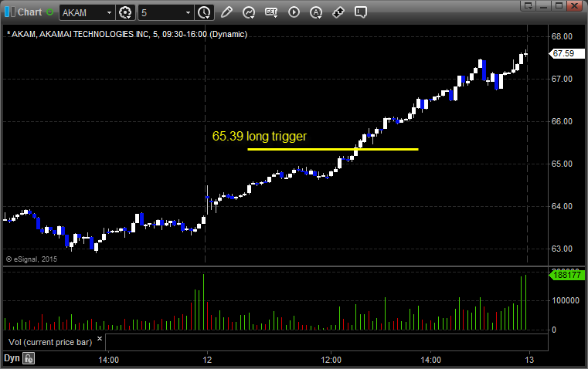588x369 pixels.
Task: Click the 67.00 price axis label
Action: point(562,79)
